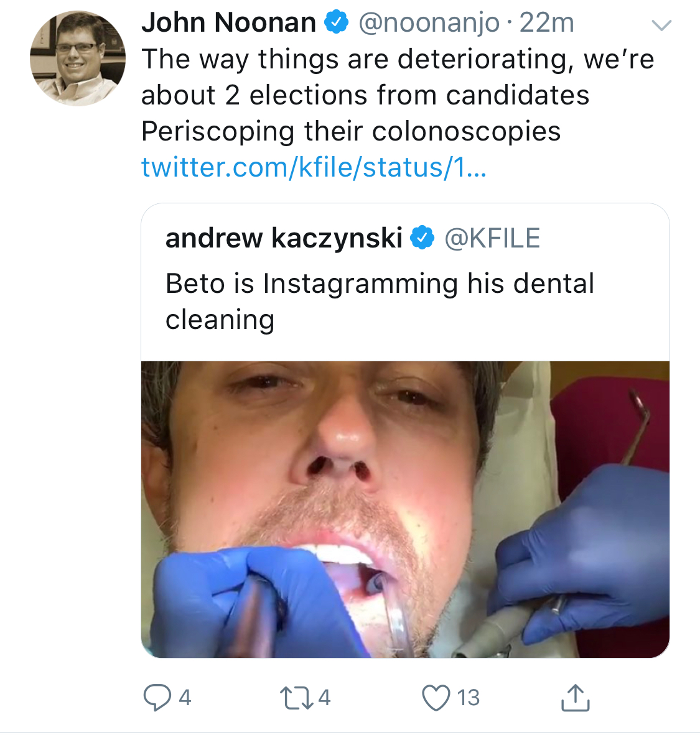Click the reply speech bubble icon
This screenshot has height=735, width=700.
(x=157, y=698)
